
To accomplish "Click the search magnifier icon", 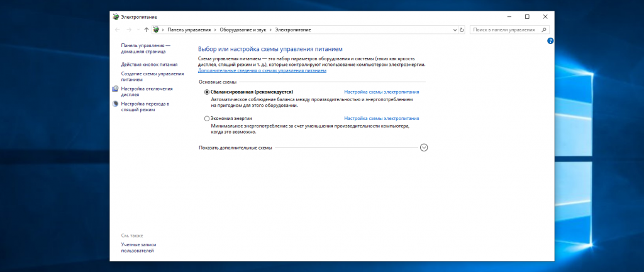I will (x=544, y=30).
